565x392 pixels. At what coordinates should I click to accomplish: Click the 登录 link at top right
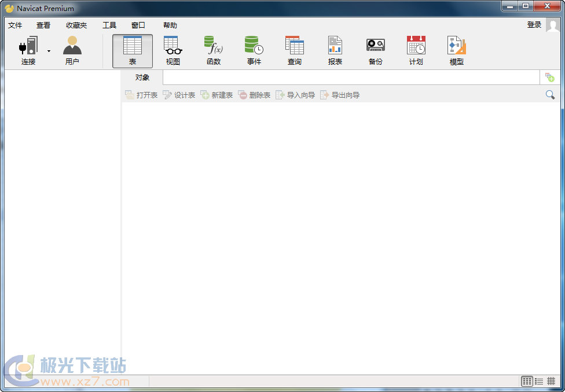(x=534, y=25)
